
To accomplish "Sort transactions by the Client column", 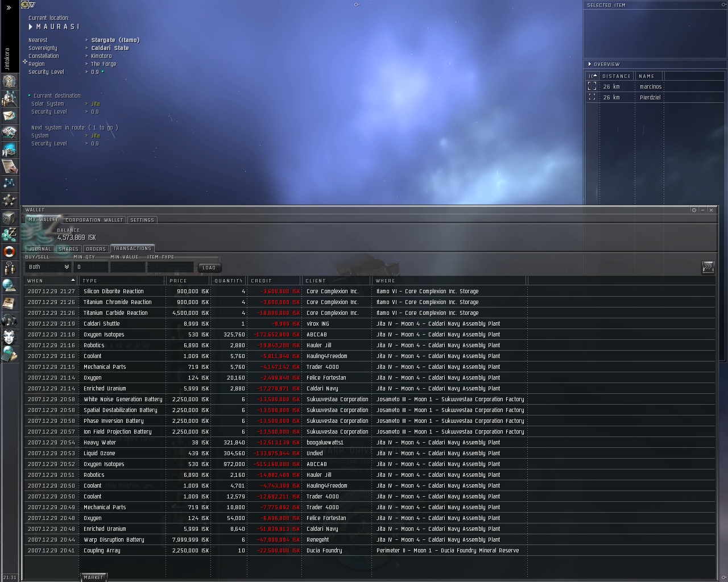I will coord(336,281).
